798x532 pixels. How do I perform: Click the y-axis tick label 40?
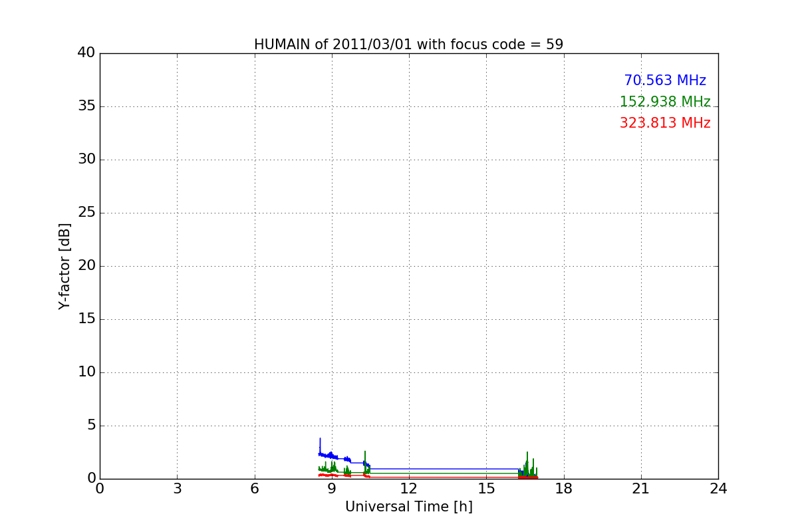tap(86, 53)
